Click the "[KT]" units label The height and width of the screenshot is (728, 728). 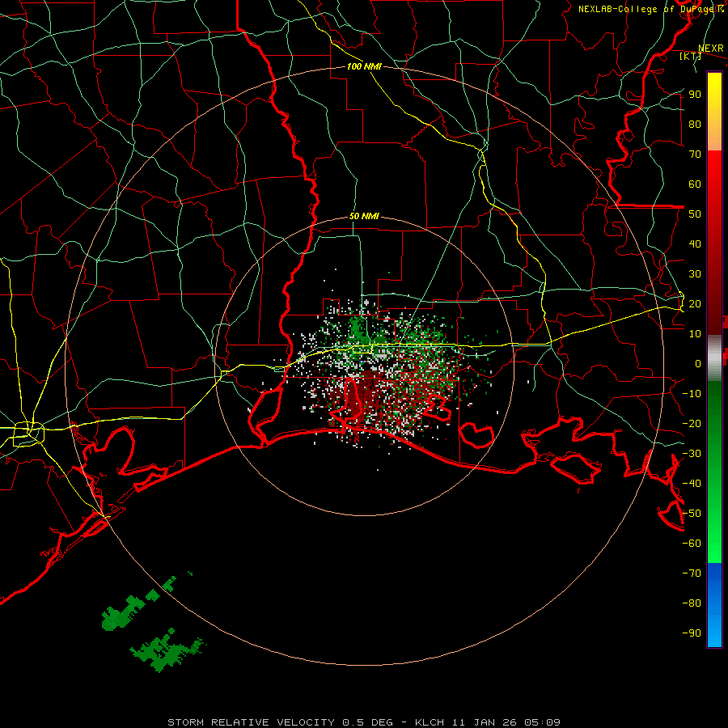tap(690, 56)
